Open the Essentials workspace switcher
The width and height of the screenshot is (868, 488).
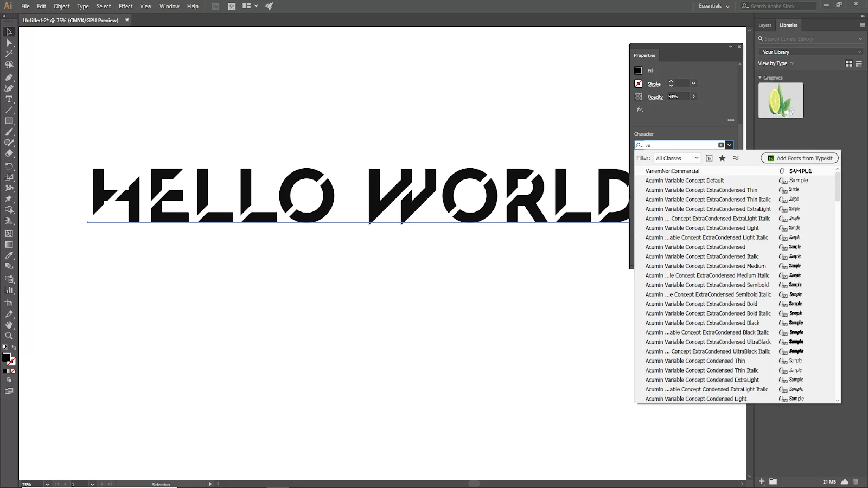pyautogui.click(x=714, y=6)
